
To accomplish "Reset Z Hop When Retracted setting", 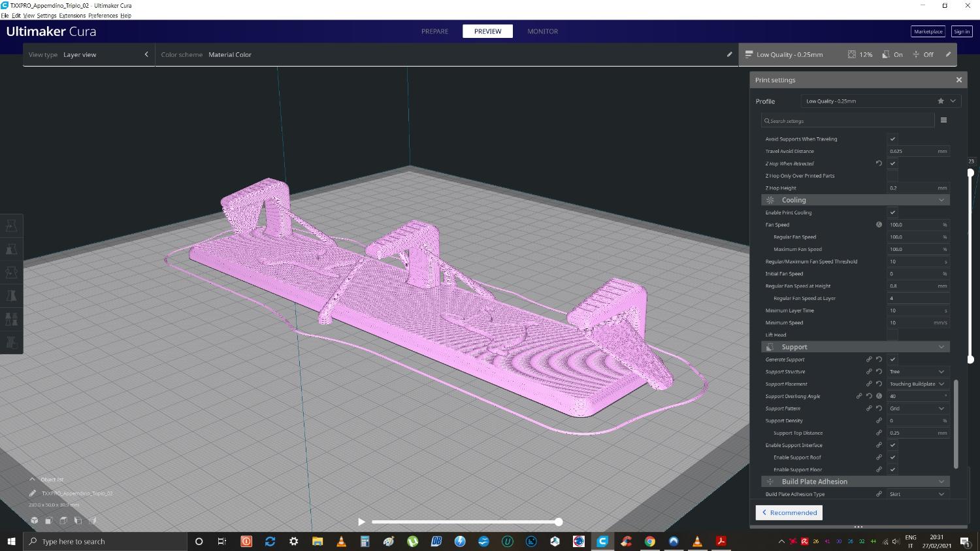I will (x=879, y=163).
